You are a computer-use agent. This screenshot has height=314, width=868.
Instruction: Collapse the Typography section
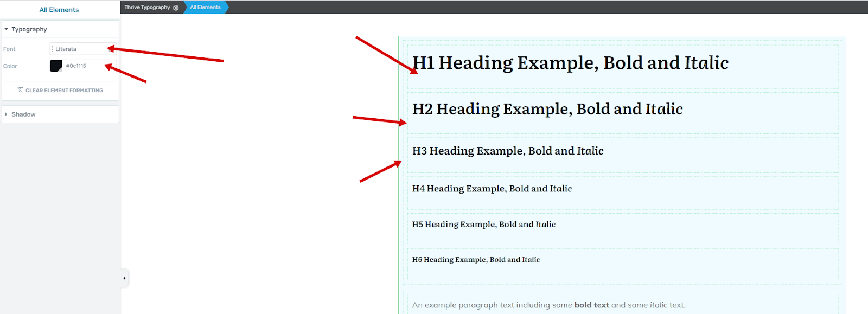point(60,29)
